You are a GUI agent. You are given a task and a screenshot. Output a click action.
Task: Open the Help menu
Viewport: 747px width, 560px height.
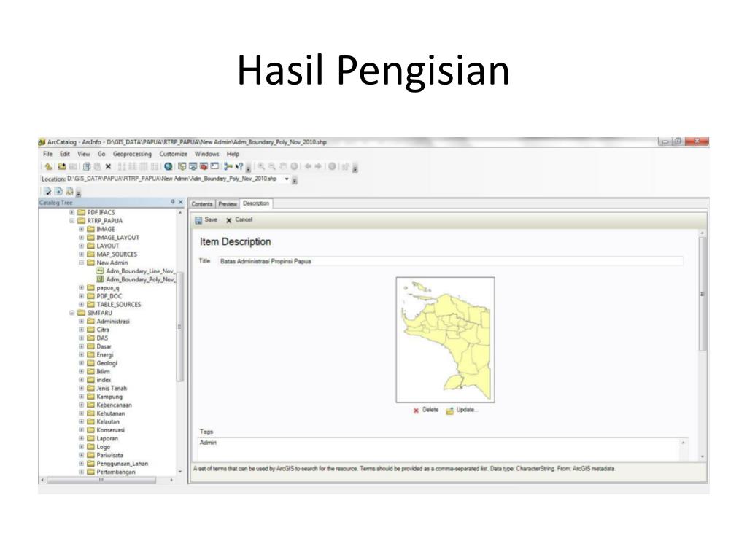(233, 154)
